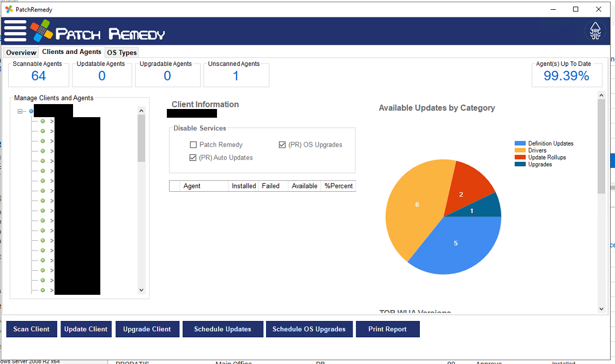Open the hamburger menu
The width and height of the screenshot is (615, 364).
click(15, 31)
